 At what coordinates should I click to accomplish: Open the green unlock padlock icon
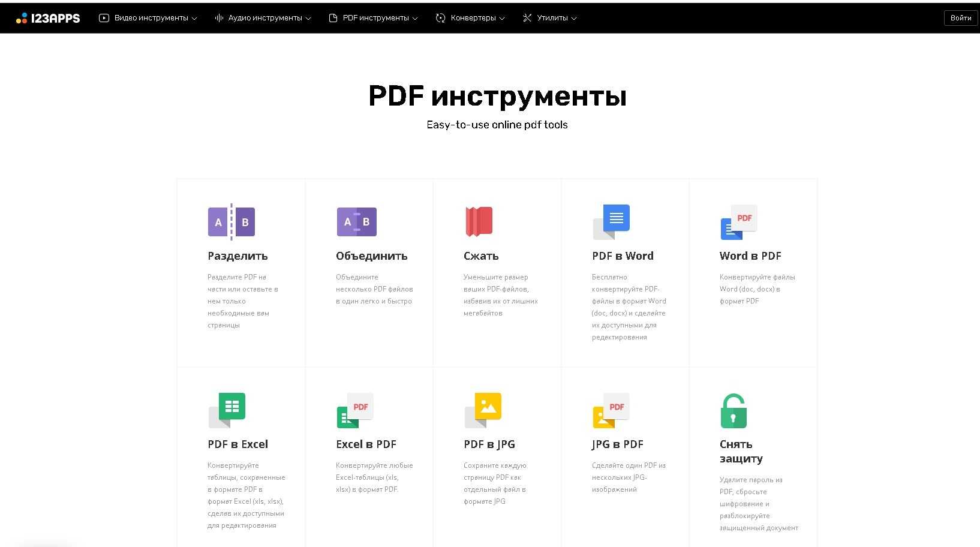click(x=733, y=411)
